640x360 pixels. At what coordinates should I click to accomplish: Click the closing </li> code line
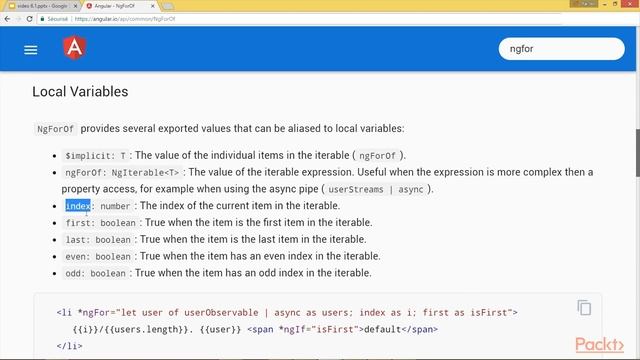pos(69,346)
